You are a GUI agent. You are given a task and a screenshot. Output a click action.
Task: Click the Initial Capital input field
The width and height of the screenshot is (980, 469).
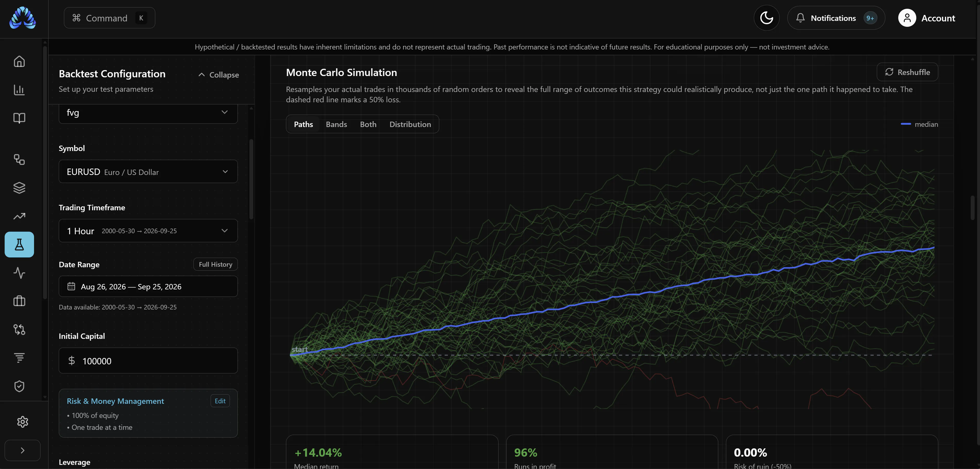[x=148, y=361]
